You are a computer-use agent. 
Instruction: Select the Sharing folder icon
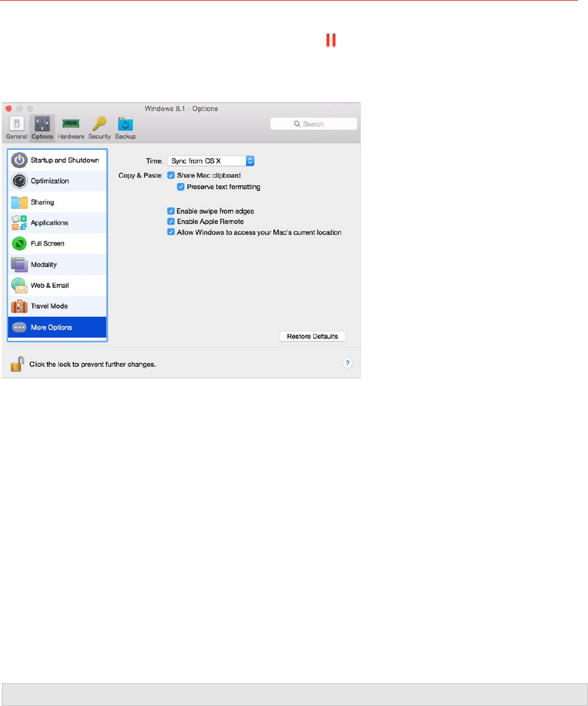(20, 202)
